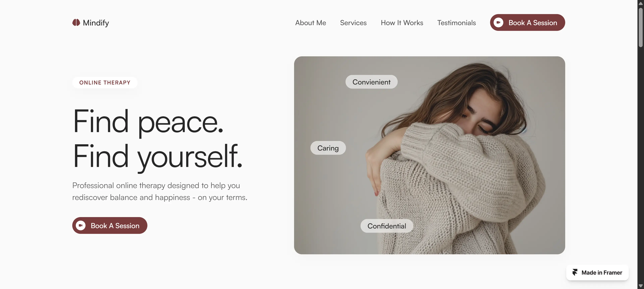Click the scrollbar down arrow

[640, 286]
